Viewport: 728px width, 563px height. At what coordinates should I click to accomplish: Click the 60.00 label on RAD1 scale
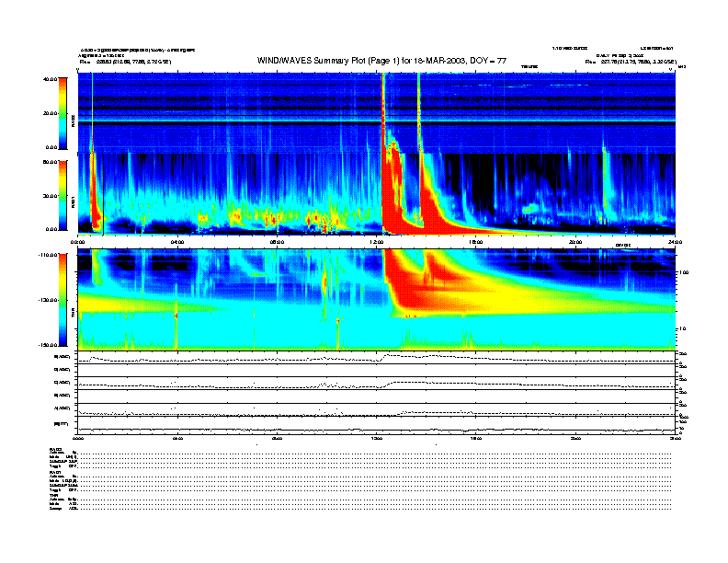pyautogui.click(x=51, y=162)
